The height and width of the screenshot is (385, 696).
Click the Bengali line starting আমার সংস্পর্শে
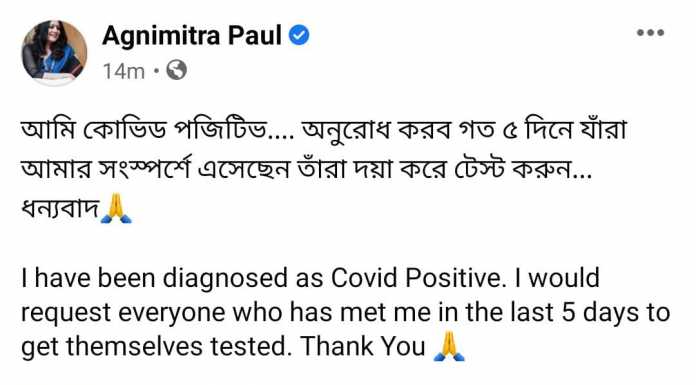click(306, 169)
